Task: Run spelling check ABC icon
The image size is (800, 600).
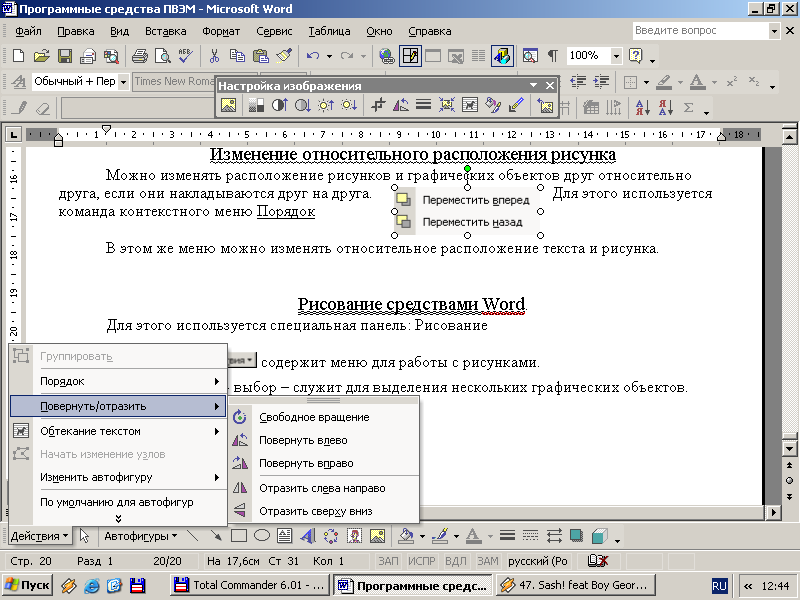Action: click(x=186, y=56)
